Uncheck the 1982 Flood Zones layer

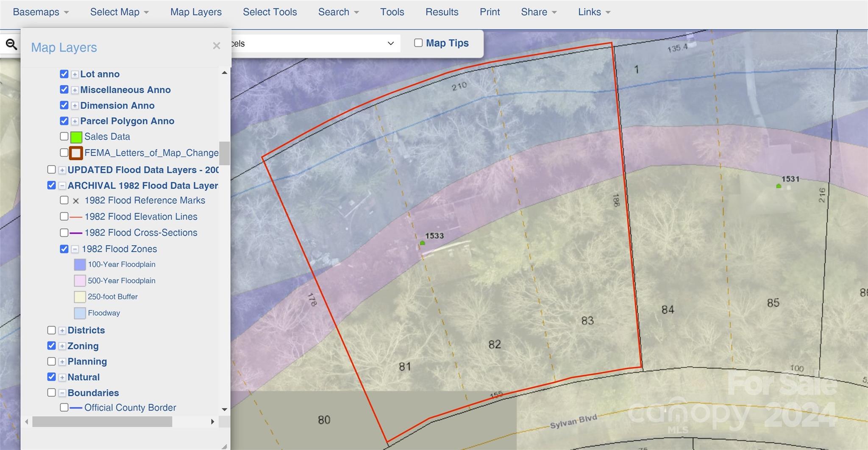(64, 249)
